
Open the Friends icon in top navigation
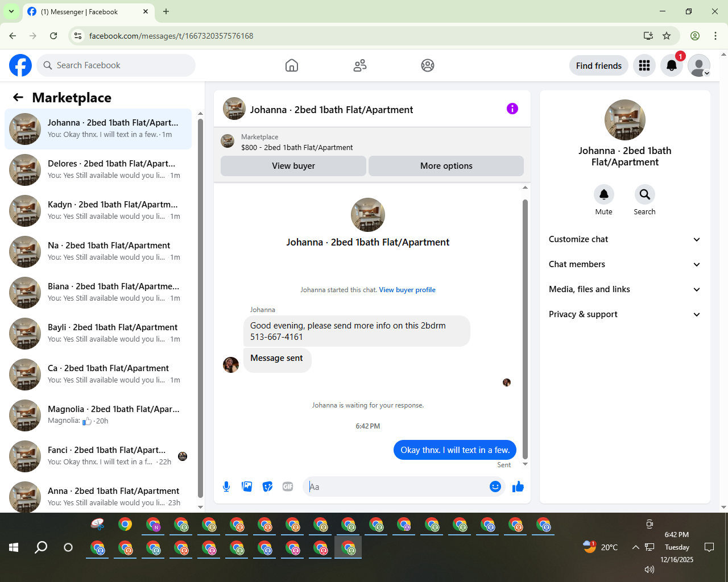pyautogui.click(x=360, y=65)
